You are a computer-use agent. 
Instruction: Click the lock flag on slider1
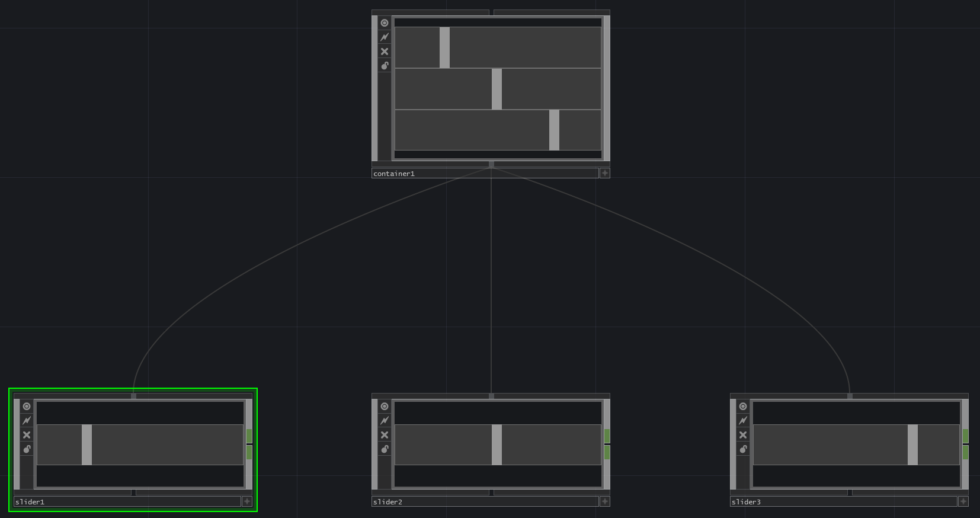pyautogui.click(x=27, y=449)
